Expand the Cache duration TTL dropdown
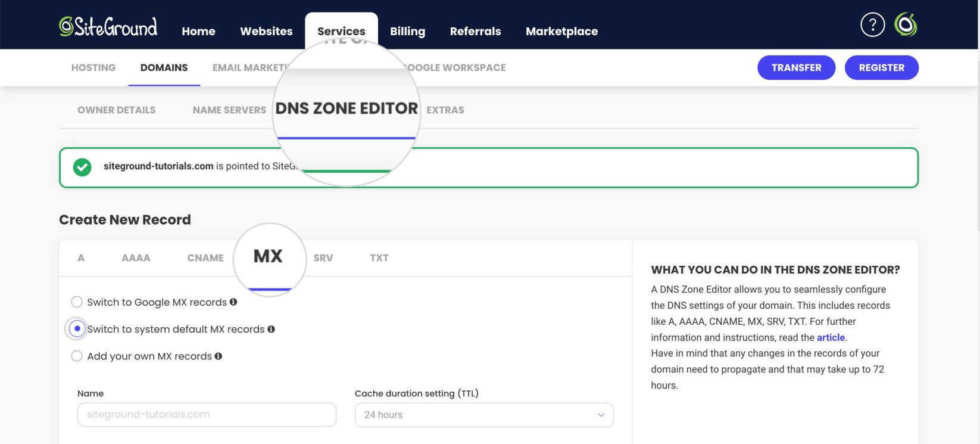The image size is (980, 444). pyautogui.click(x=484, y=415)
